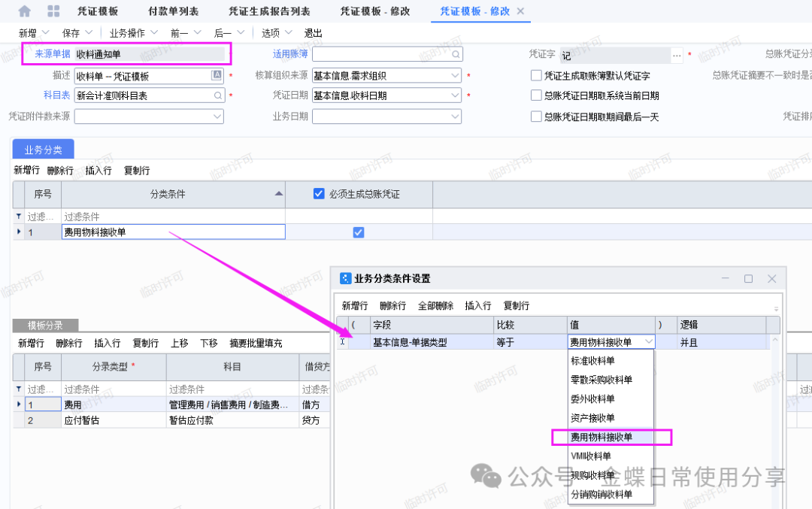The height and width of the screenshot is (509, 812).
Task: Click the home icon in tab bar
Action: 25,11
